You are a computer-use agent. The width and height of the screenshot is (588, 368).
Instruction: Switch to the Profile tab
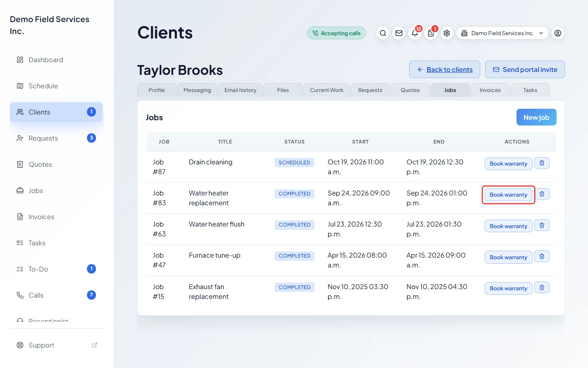[x=157, y=90]
